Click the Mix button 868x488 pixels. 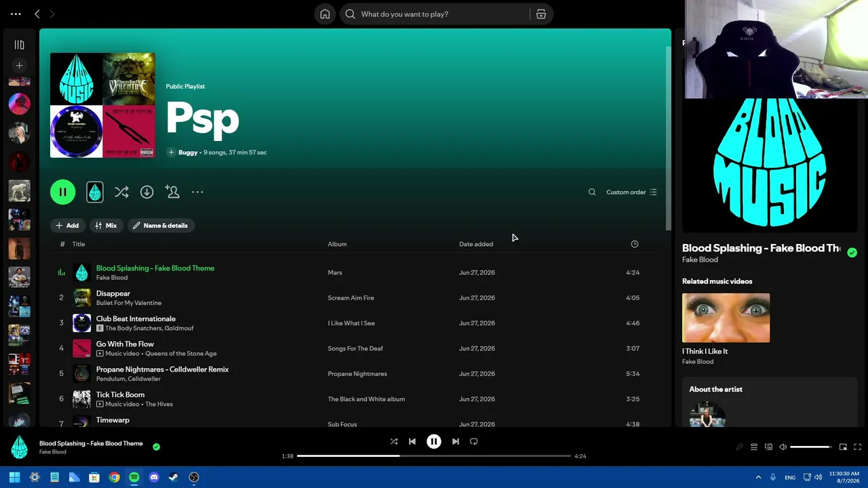pos(106,226)
